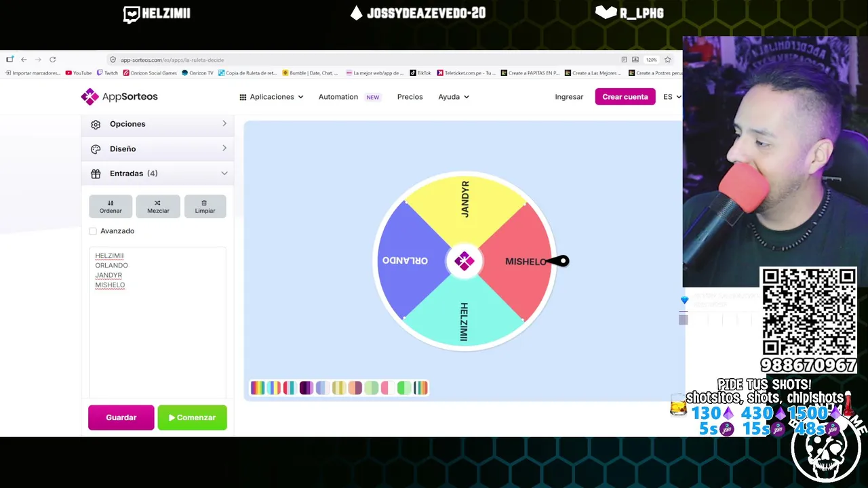The width and height of the screenshot is (868, 488).
Task: Open the YouTube bookmark
Action: pyautogui.click(x=79, y=73)
